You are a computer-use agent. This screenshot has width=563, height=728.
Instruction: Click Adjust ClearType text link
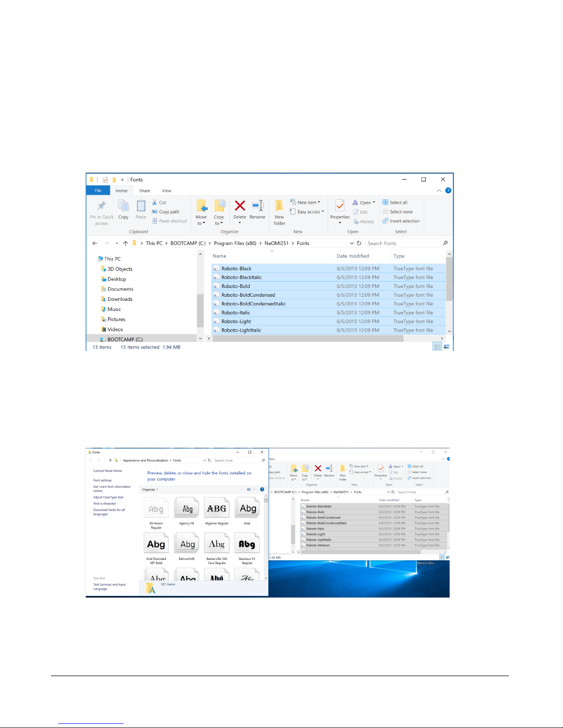pos(108,497)
